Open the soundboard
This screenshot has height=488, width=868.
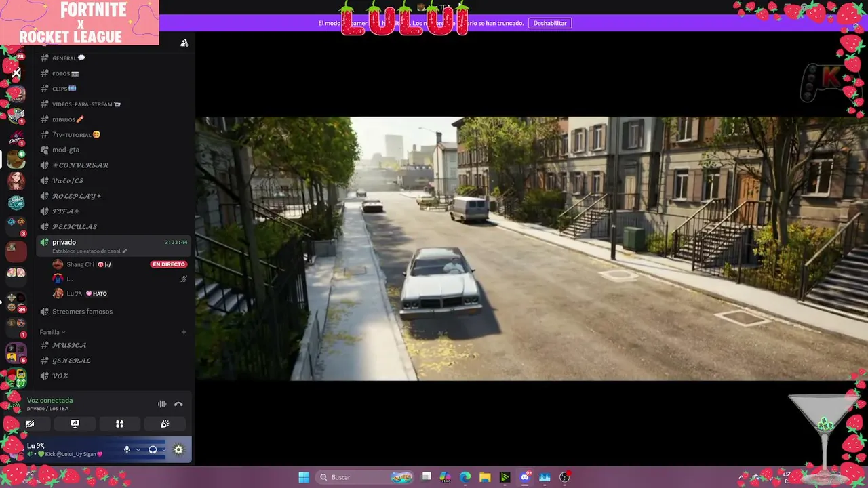[x=165, y=424]
